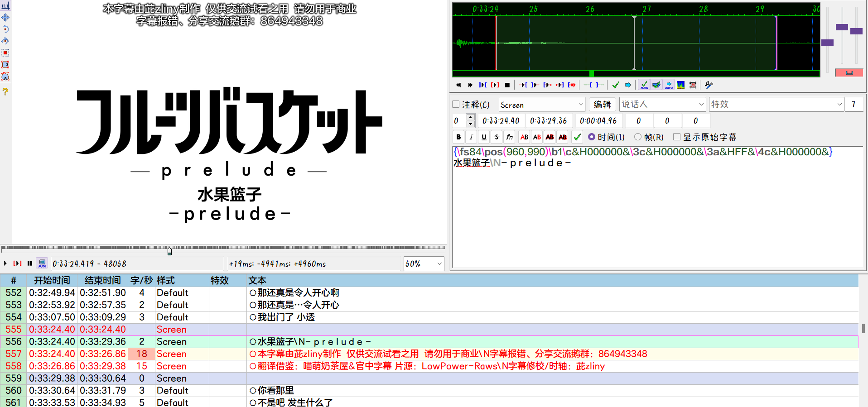Screen dimensions: 868x407
Task: Open the visual typesetting help icon
Action: [x=5, y=91]
